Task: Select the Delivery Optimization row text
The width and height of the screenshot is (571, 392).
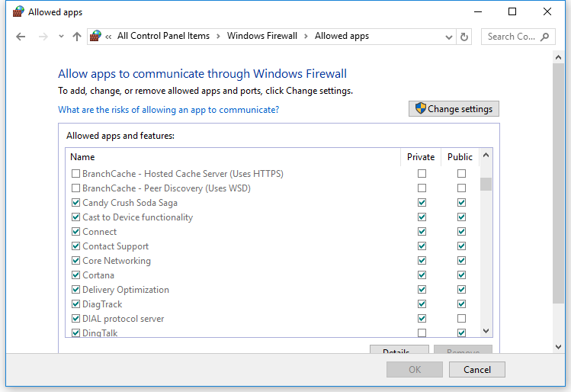Action: click(x=126, y=290)
